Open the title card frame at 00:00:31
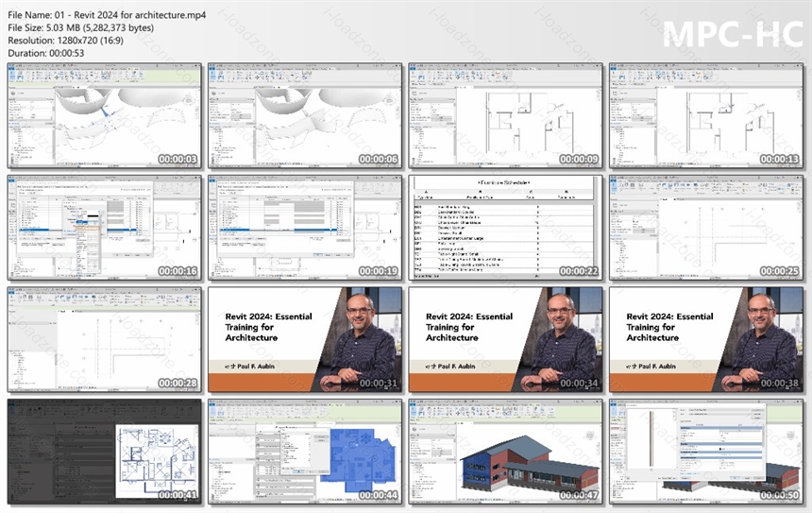This screenshot has height=513, width=812. pos(305,340)
